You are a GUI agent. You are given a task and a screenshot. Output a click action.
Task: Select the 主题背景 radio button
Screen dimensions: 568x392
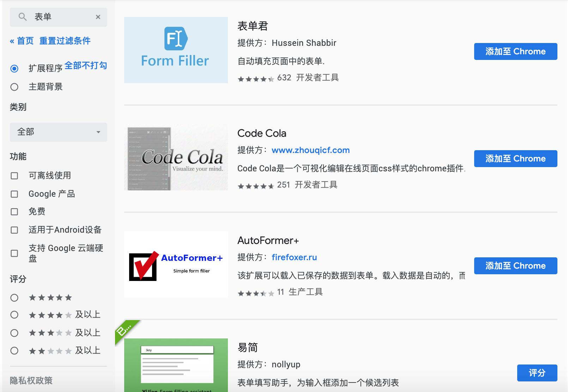pyautogui.click(x=14, y=87)
